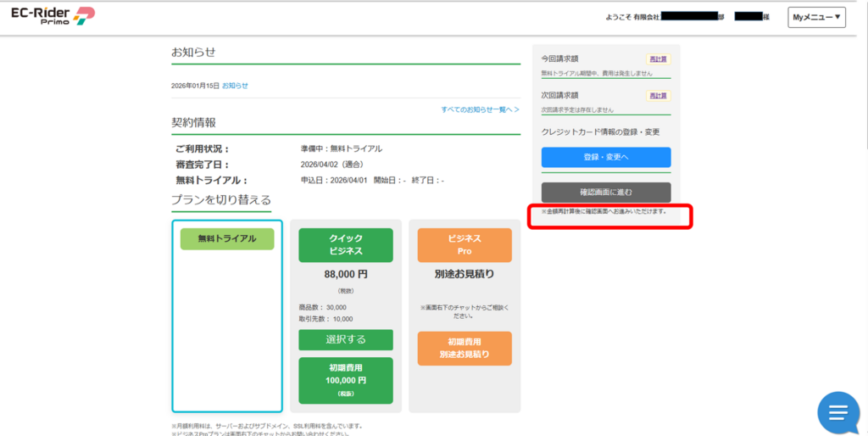This screenshot has width=868, height=436.
Task: Click the 契約情報 section heading
Action: (193, 122)
